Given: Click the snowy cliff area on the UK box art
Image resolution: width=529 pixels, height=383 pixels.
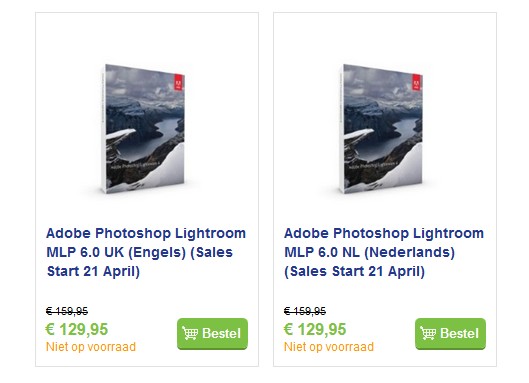Looking at the screenshot, I should [120, 135].
